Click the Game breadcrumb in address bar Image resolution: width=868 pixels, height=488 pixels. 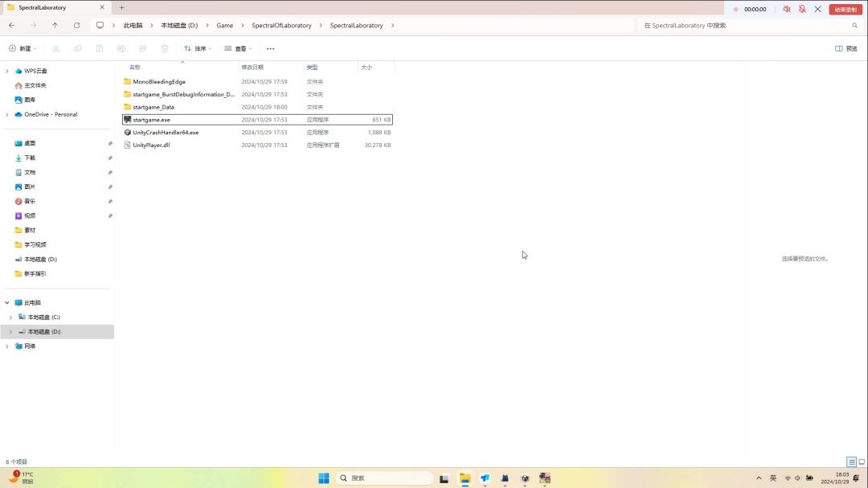[224, 25]
